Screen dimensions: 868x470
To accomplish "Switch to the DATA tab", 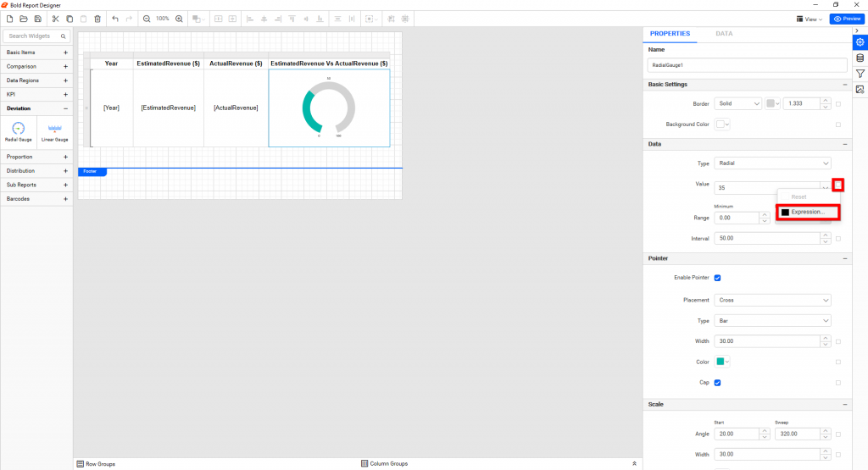I will tap(724, 34).
